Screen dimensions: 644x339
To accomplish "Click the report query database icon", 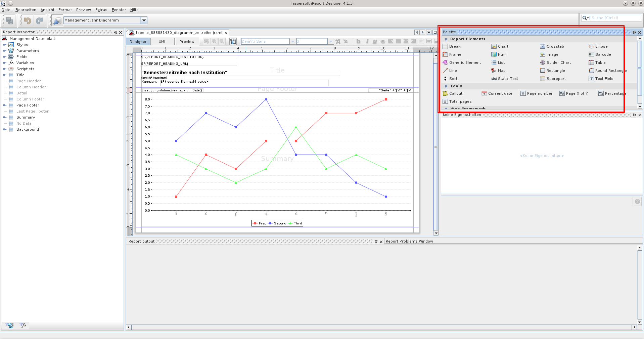I will coord(206,41).
